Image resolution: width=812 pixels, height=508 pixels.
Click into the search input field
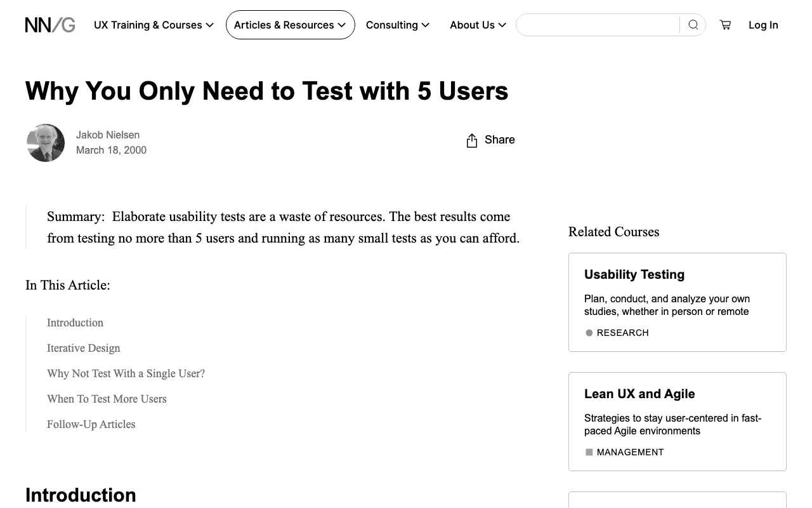tap(598, 25)
